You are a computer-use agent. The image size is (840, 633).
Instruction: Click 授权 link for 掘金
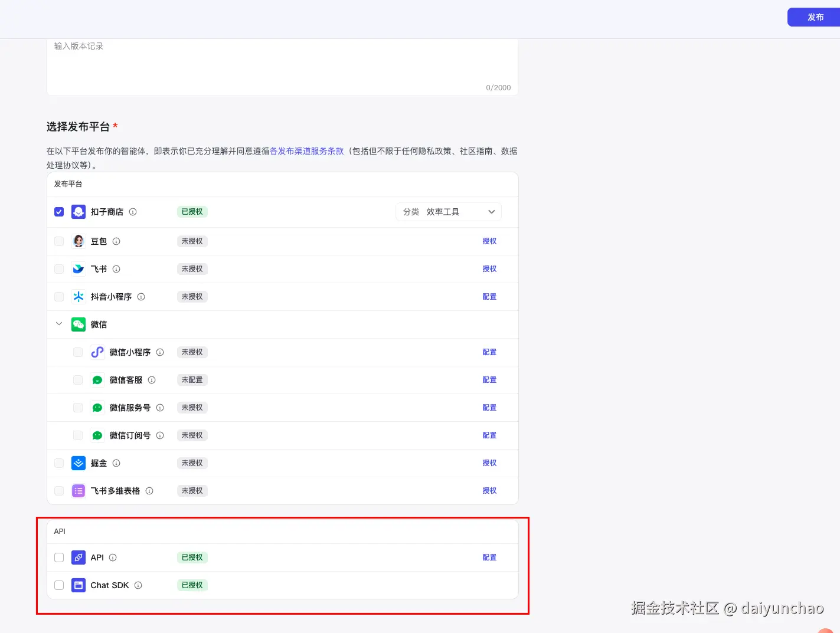pyautogui.click(x=489, y=463)
